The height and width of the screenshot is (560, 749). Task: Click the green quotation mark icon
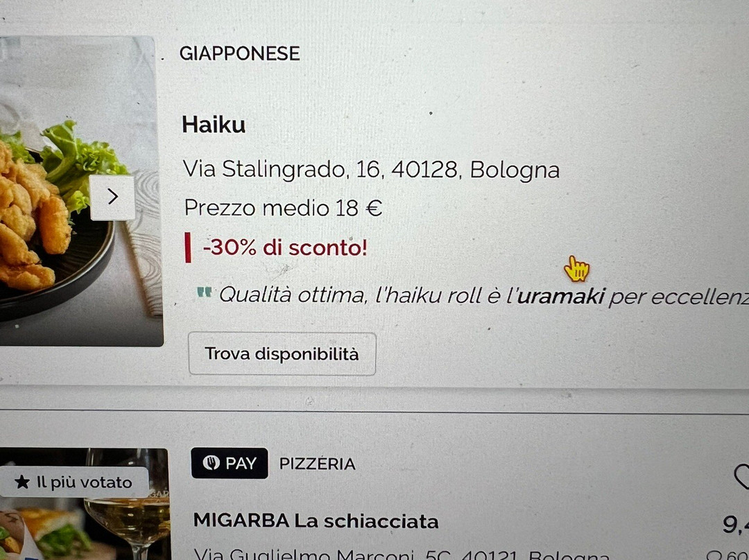pos(205,292)
